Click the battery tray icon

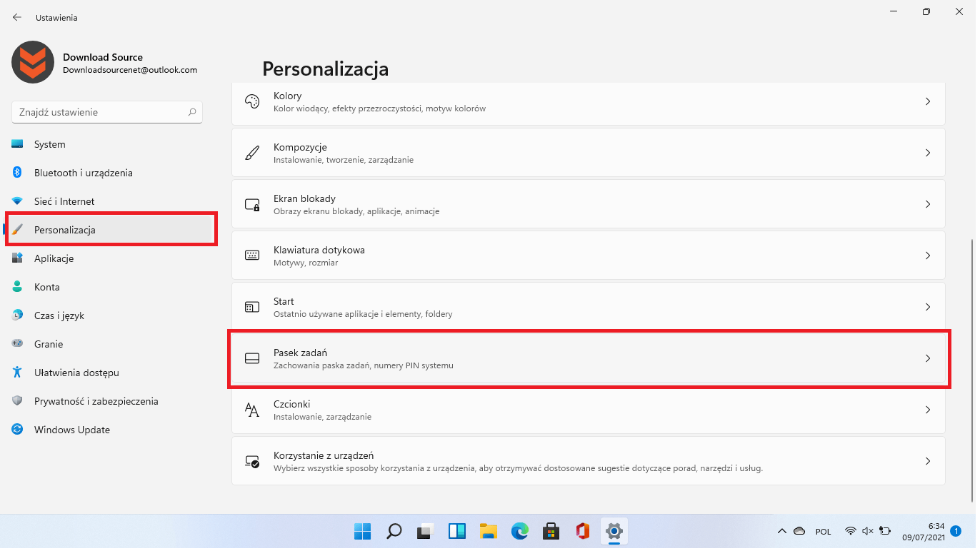coord(886,532)
